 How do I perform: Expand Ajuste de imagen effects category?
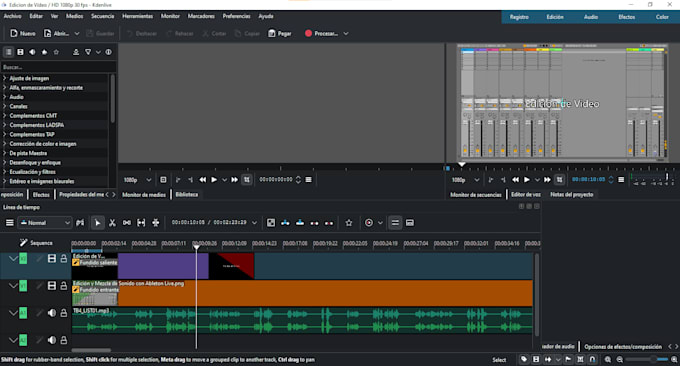point(5,78)
